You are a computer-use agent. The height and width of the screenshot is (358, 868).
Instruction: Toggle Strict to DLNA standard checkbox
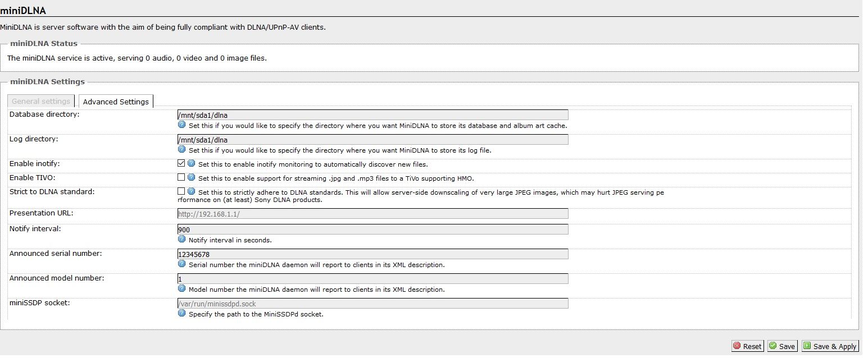(181, 191)
